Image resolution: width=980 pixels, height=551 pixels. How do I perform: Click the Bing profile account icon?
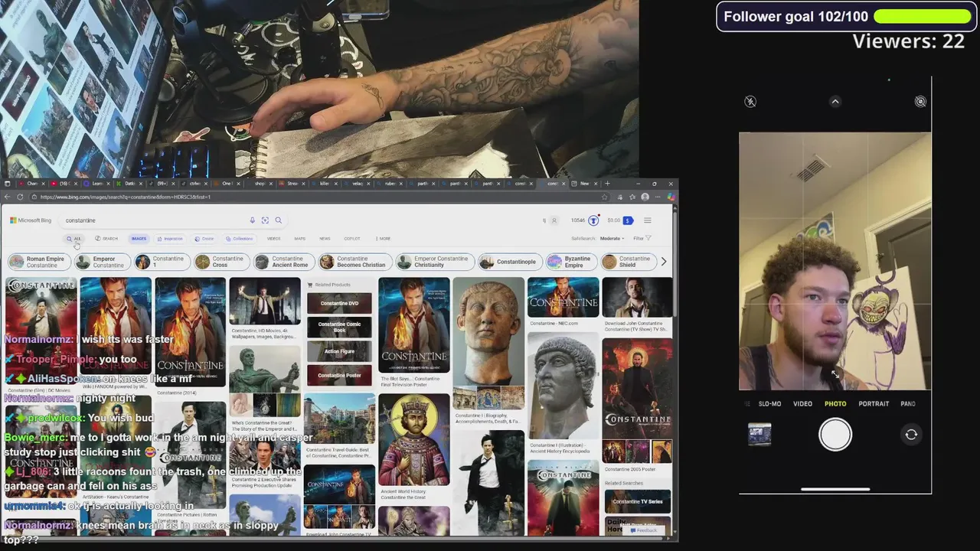(x=554, y=220)
